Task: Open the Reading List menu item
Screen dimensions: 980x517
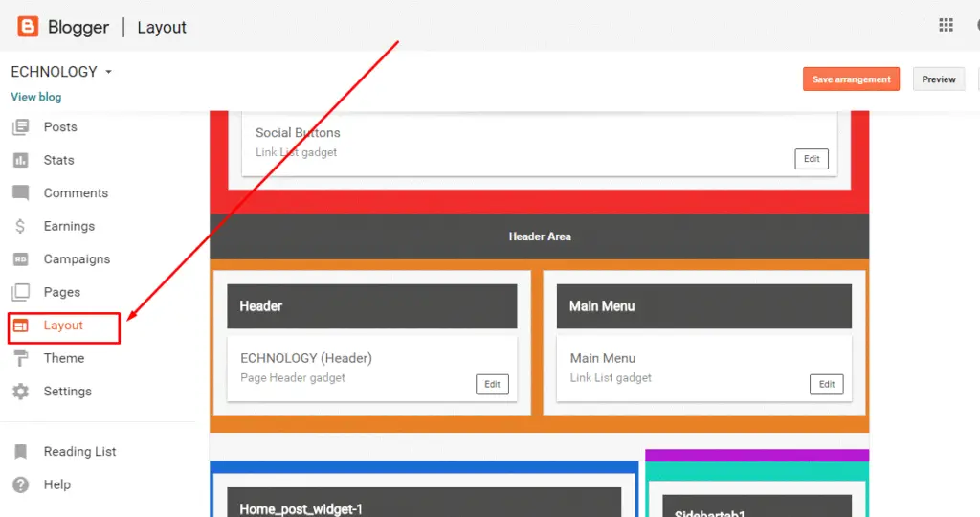Action: pyautogui.click(x=80, y=451)
